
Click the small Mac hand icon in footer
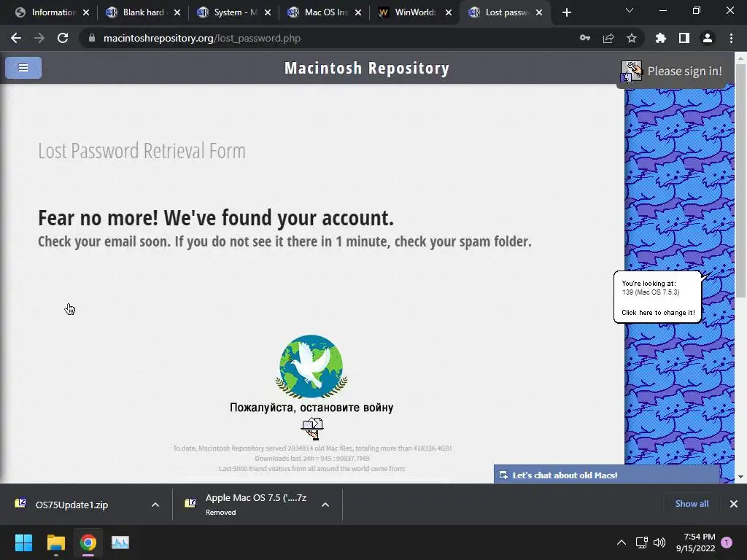click(312, 429)
